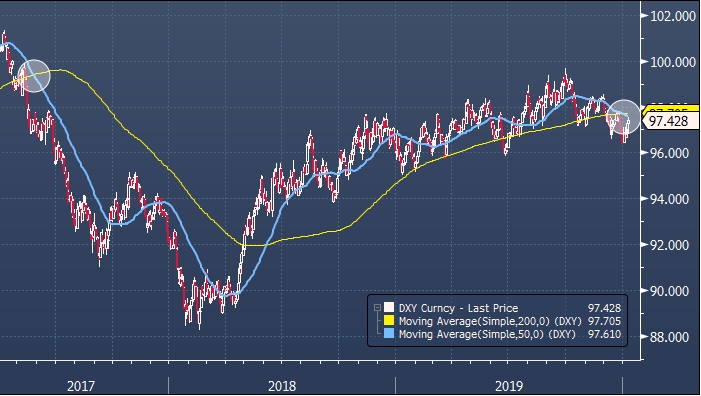Click the 90.000 y-axis label
This screenshot has height=396, width=701.
pyautogui.click(x=669, y=291)
